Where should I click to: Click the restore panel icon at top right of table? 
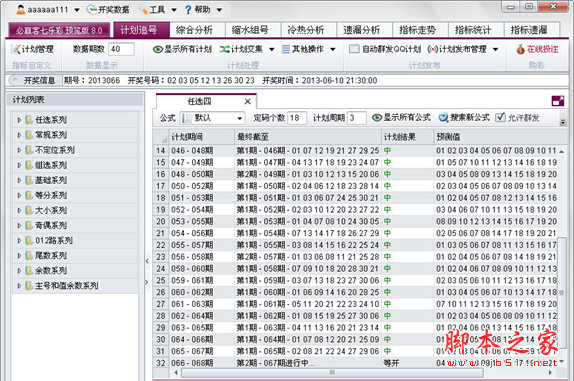pyautogui.click(x=558, y=101)
